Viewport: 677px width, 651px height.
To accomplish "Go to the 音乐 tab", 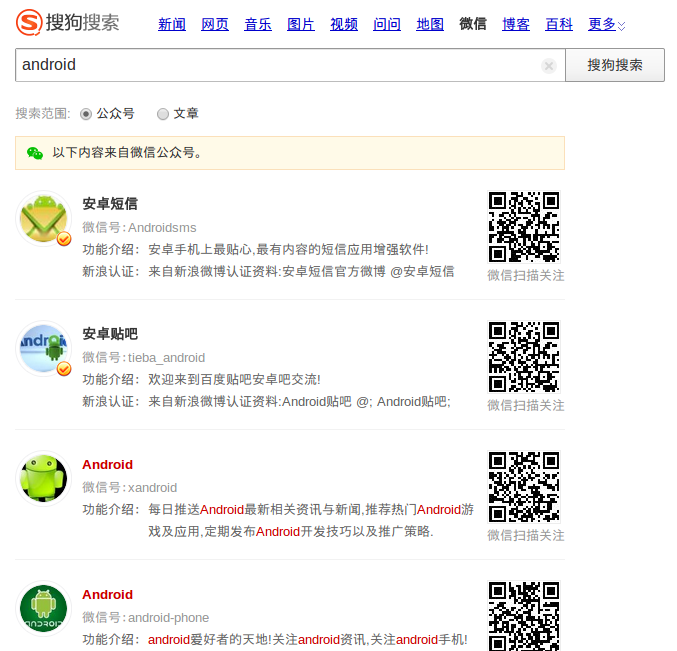I will 258,24.
